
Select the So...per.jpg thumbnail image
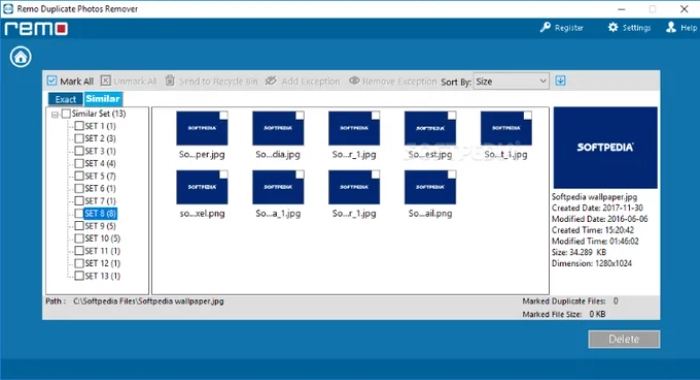[202, 128]
